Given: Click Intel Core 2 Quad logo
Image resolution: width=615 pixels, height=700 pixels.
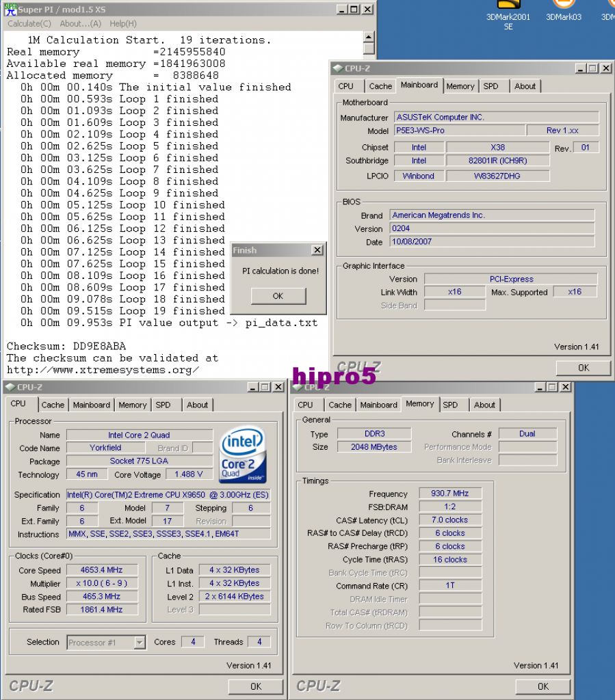Looking at the screenshot, I should (x=243, y=455).
